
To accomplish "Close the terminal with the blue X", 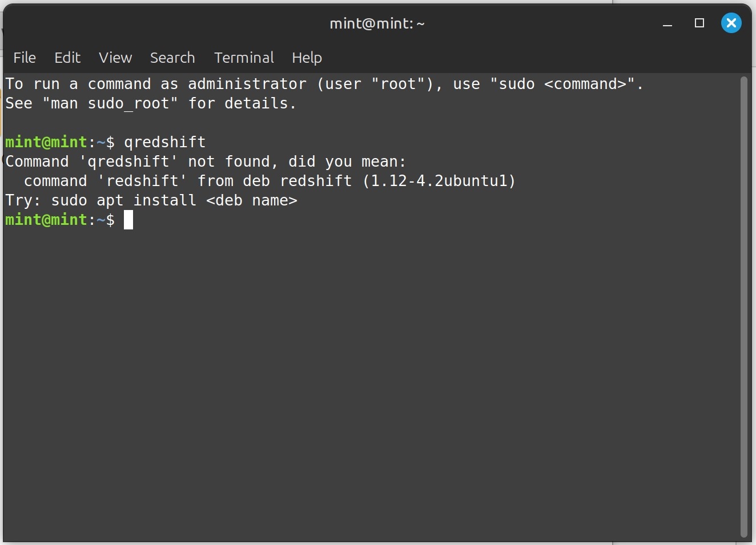I will [x=731, y=23].
